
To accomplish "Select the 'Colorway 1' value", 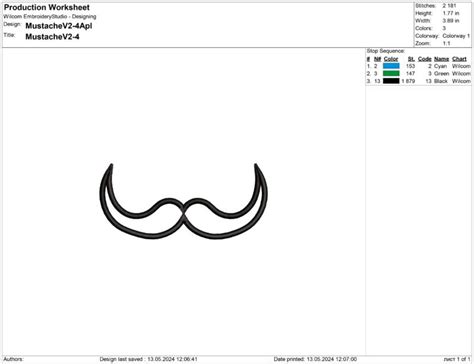I will click(456, 36).
